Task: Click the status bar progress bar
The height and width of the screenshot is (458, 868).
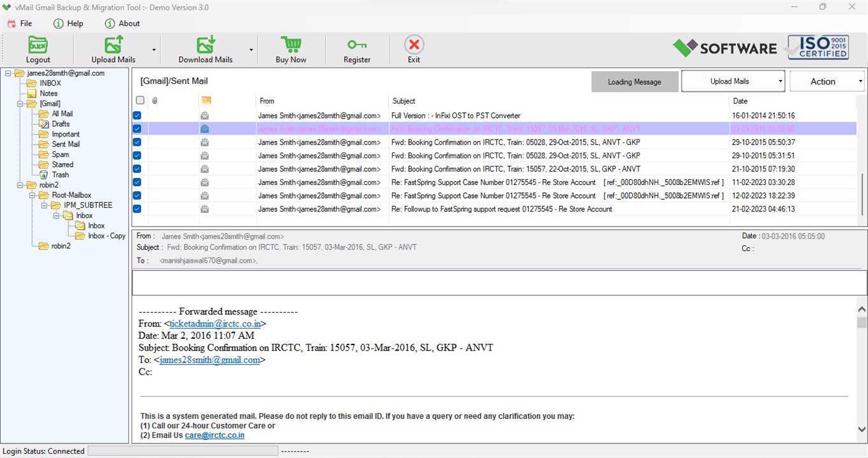Action: pyautogui.click(x=182, y=451)
